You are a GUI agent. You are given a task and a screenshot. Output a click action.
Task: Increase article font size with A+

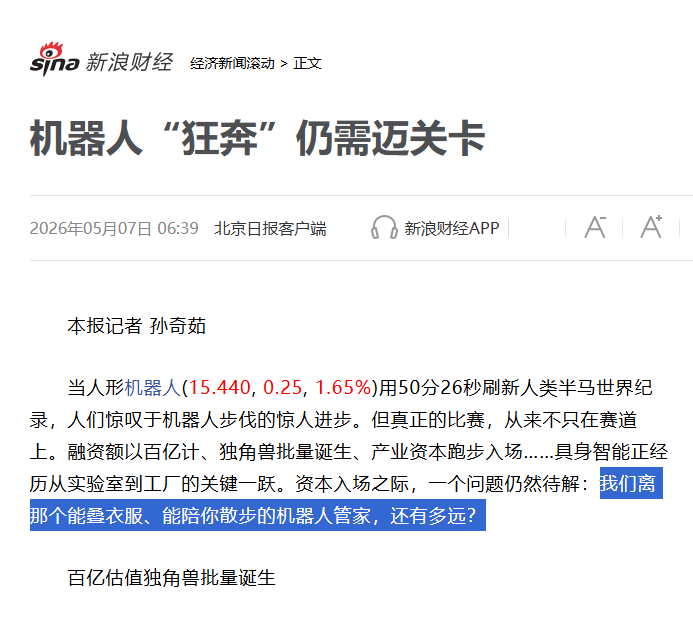[651, 227]
